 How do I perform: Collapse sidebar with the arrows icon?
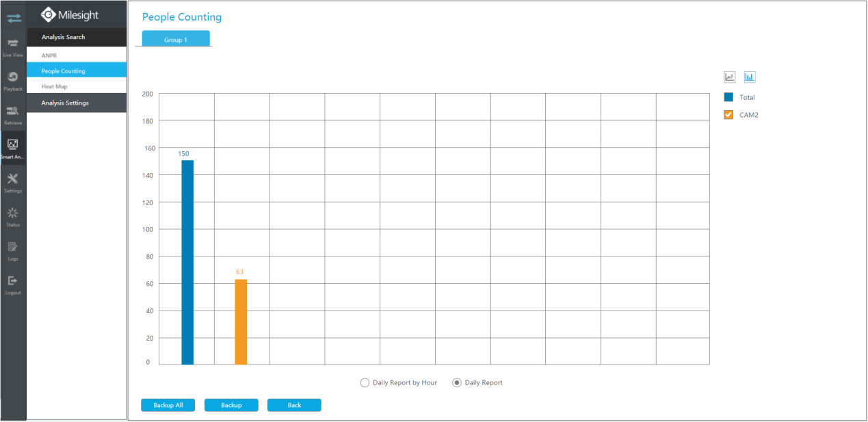click(14, 17)
